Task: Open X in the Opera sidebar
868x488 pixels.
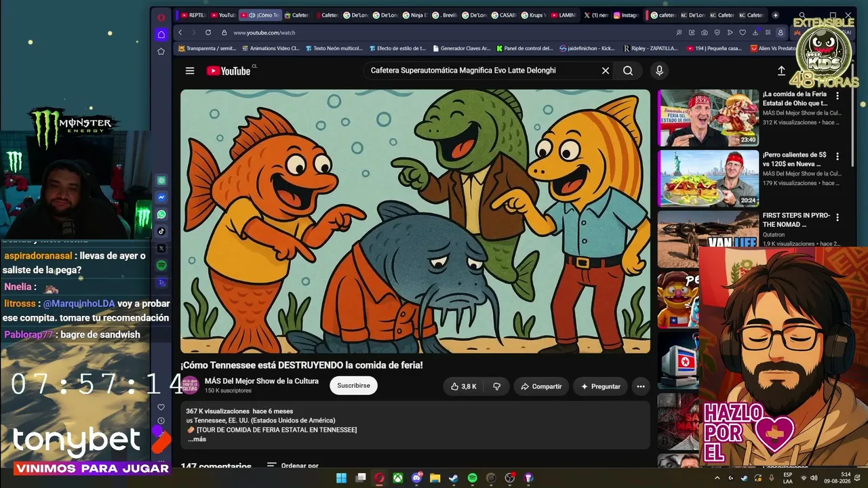Action: click(161, 248)
